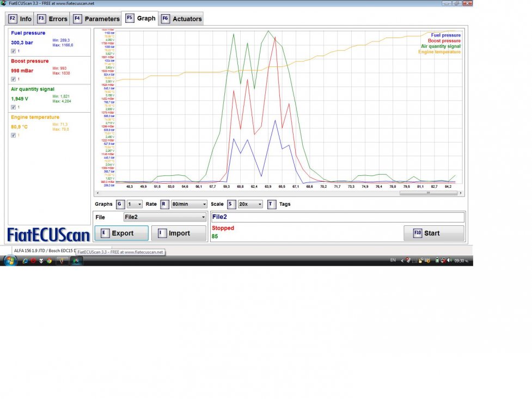The height and width of the screenshot is (399, 532).
Task: Click the S shortcut key icon beside Scale
Action: point(231,204)
